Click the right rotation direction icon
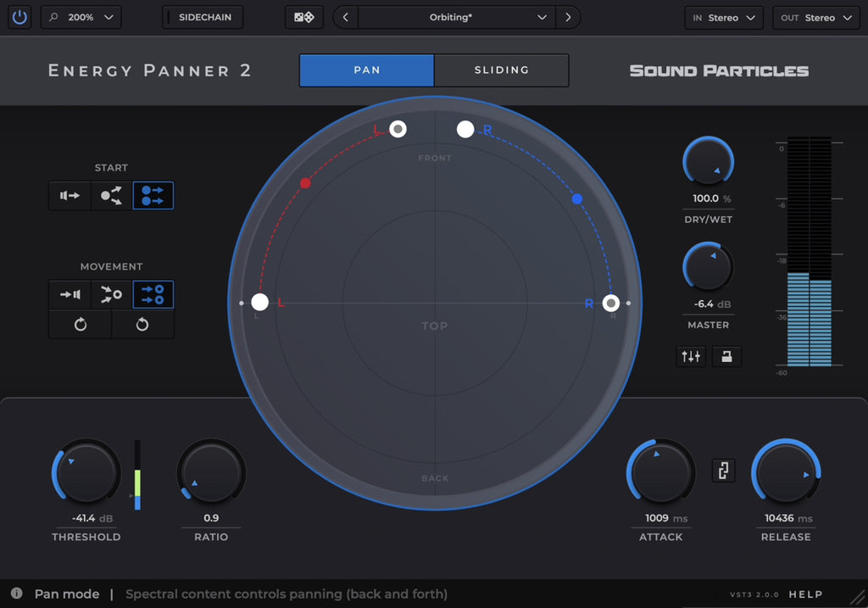The width and height of the screenshot is (868, 608). pos(142,325)
